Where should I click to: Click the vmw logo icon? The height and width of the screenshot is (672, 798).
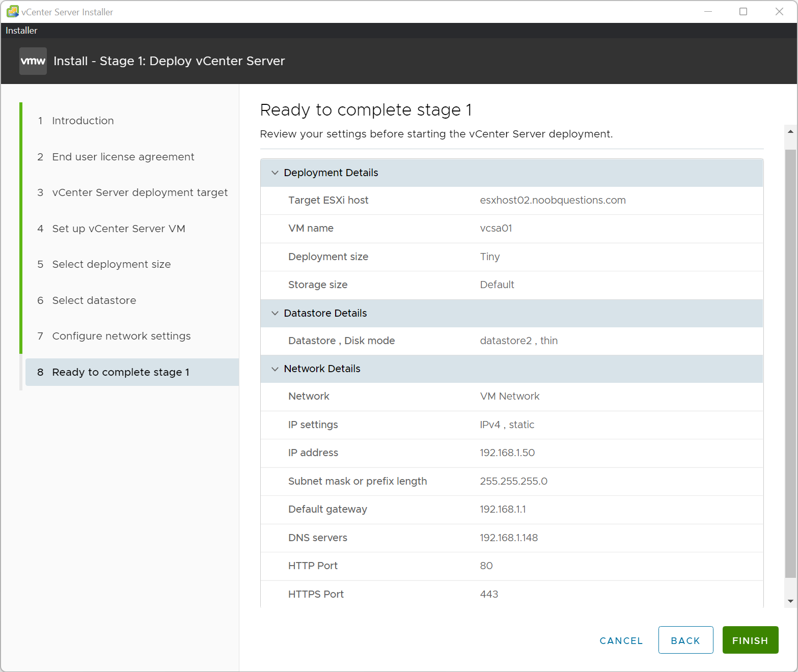(x=33, y=61)
